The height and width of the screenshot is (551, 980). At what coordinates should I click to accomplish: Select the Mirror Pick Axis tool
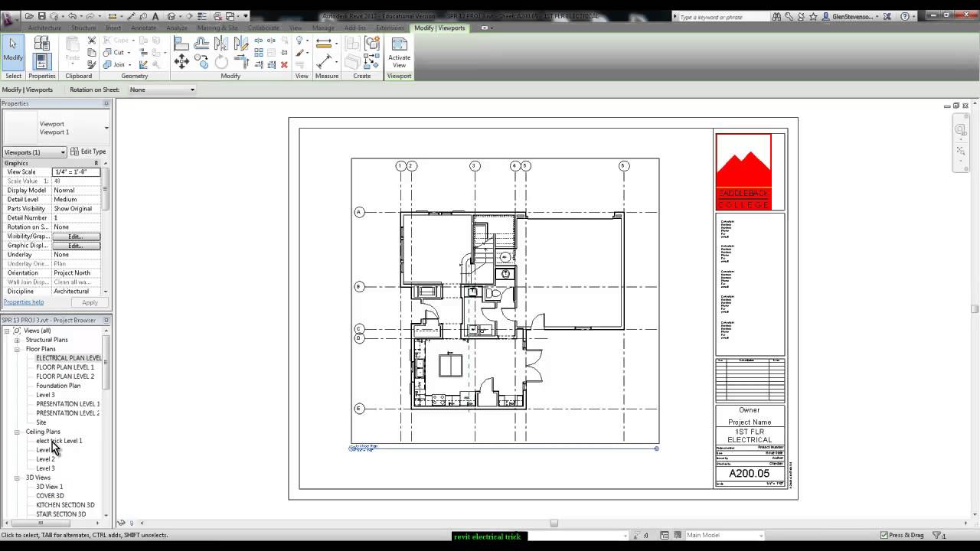coord(221,44)
